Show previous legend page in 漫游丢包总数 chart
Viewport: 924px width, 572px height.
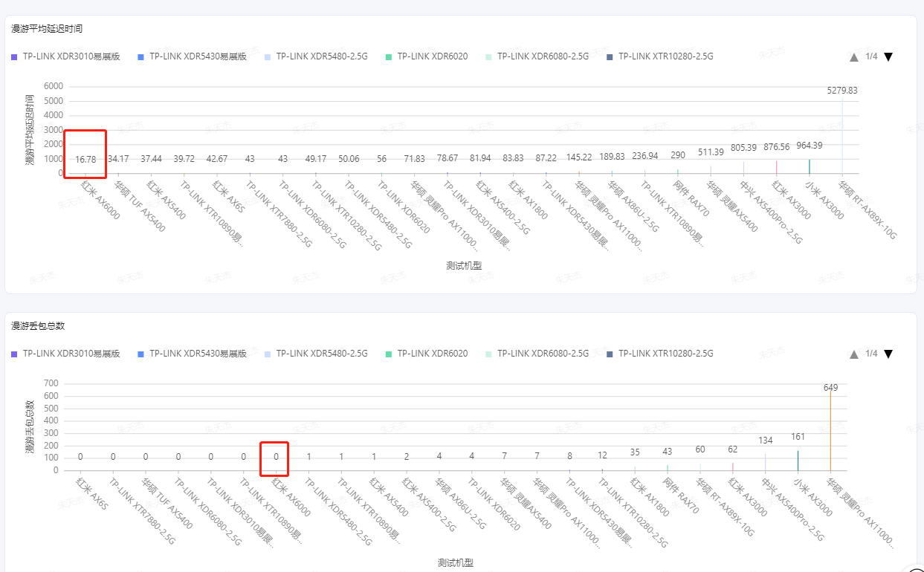[x=854, y=354]
